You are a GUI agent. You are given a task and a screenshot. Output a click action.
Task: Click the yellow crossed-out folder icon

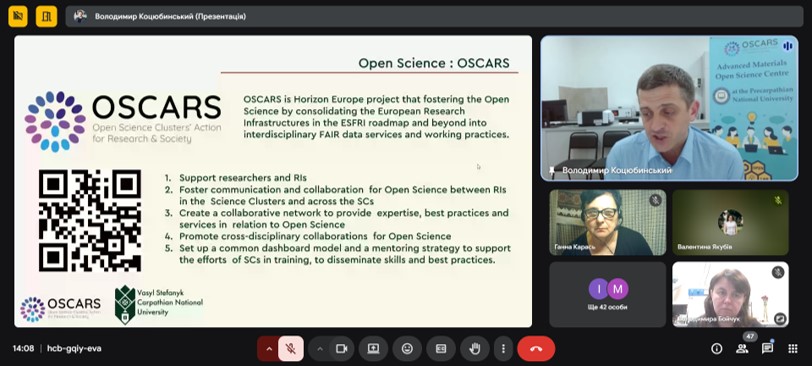[18, 16]
